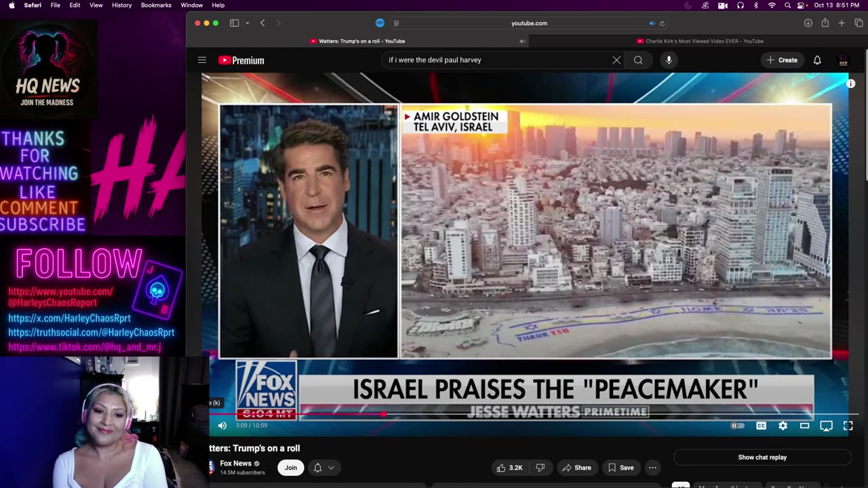
Task: Open the Safari app menu
Action: pyautogui.click(x=33, y=5)
